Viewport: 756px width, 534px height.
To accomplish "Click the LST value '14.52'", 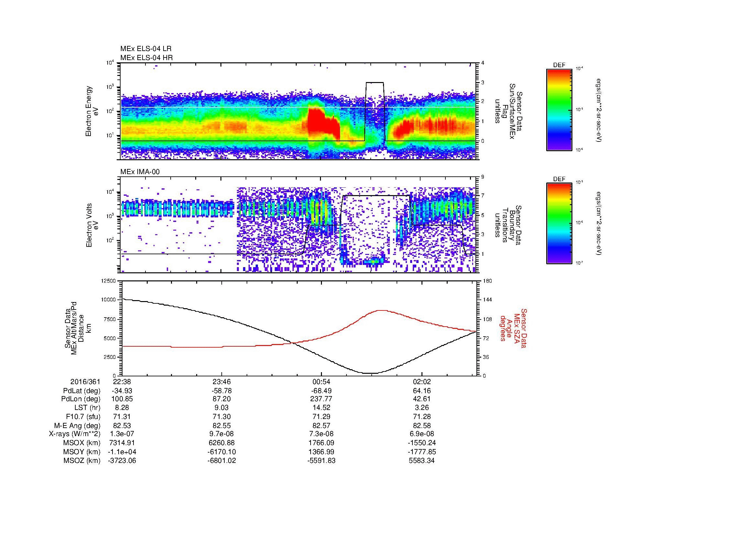I will 321,408.
